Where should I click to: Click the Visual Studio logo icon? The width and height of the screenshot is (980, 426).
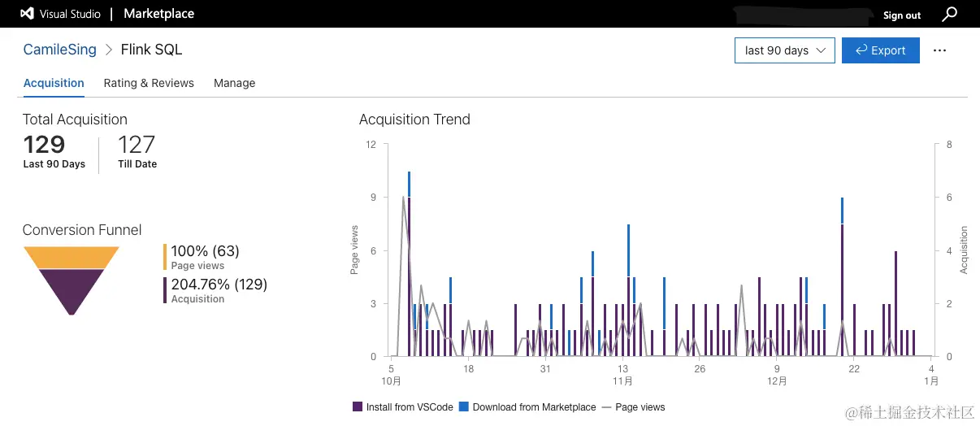coord(27,14)
